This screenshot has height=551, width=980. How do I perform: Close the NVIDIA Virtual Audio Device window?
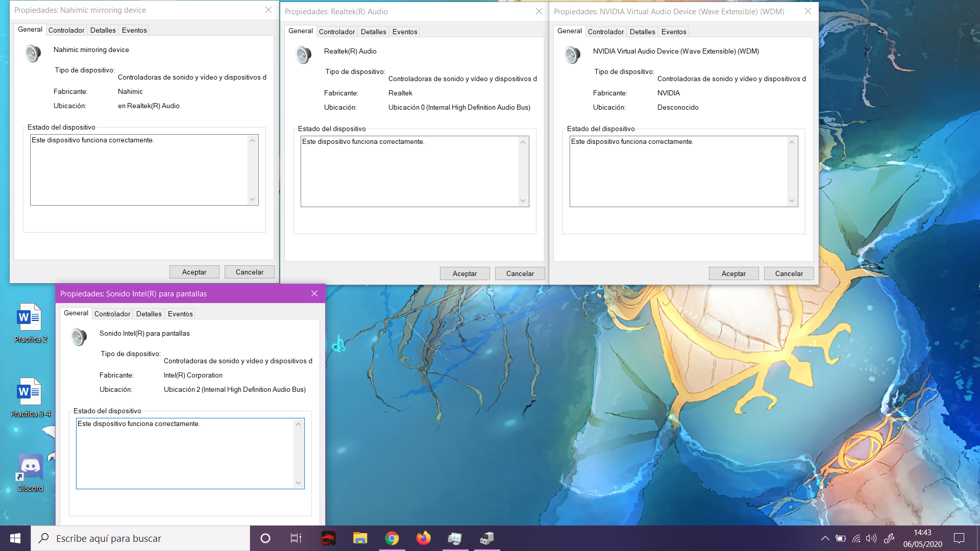pos(808,12)
